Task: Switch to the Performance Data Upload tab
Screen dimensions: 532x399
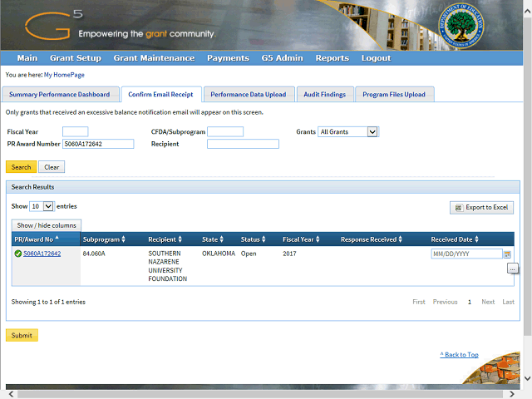Action: 249,94
